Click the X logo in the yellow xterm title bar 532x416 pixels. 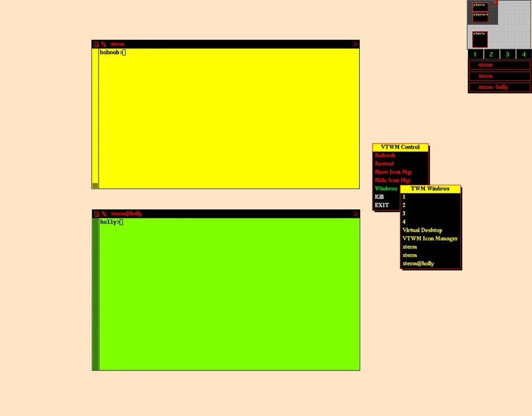click(104, 44)
